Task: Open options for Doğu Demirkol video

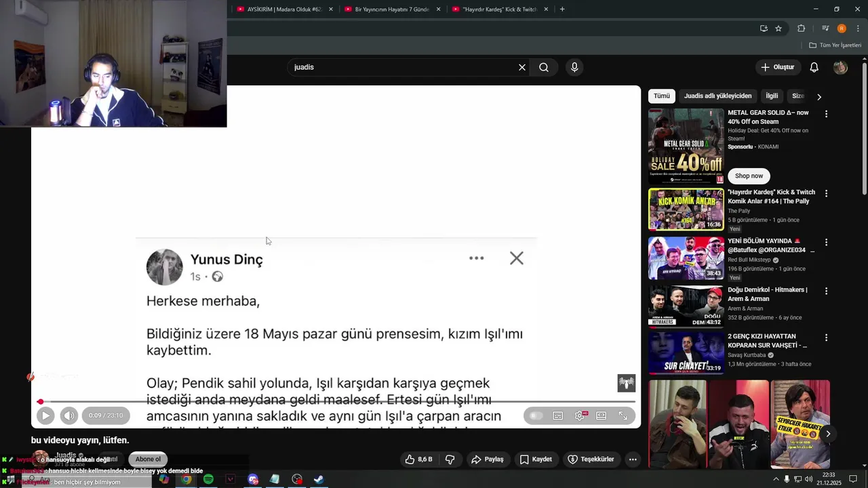Action: [826, 291]
